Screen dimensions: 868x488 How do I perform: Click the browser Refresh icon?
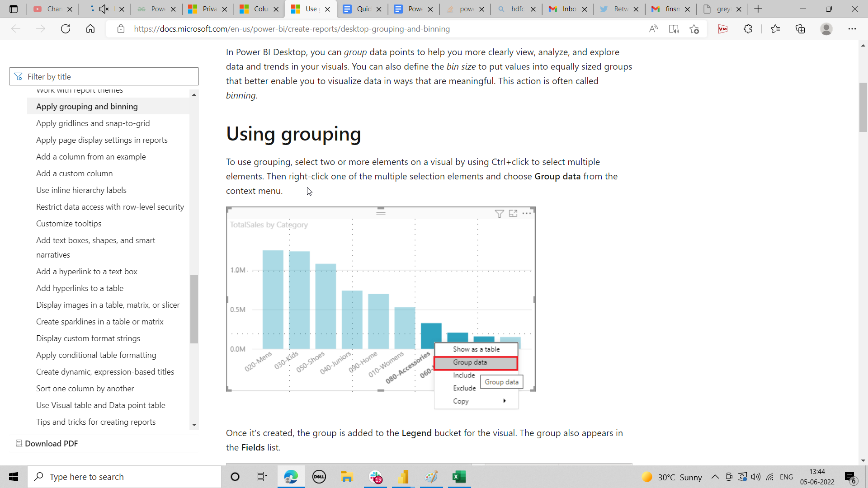pyautogui.click(x=66, y=29)
